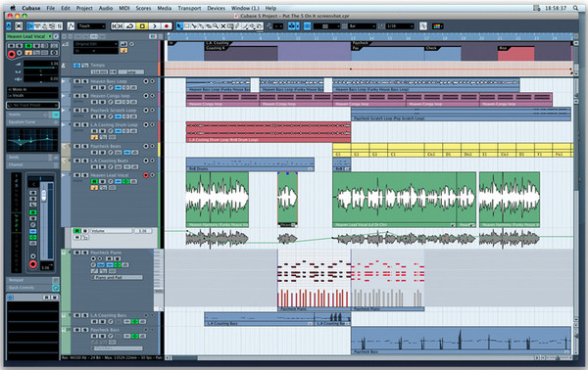588x370 pixels.
Task: Solo the Heaven Conga loop track
Action: 85,96
